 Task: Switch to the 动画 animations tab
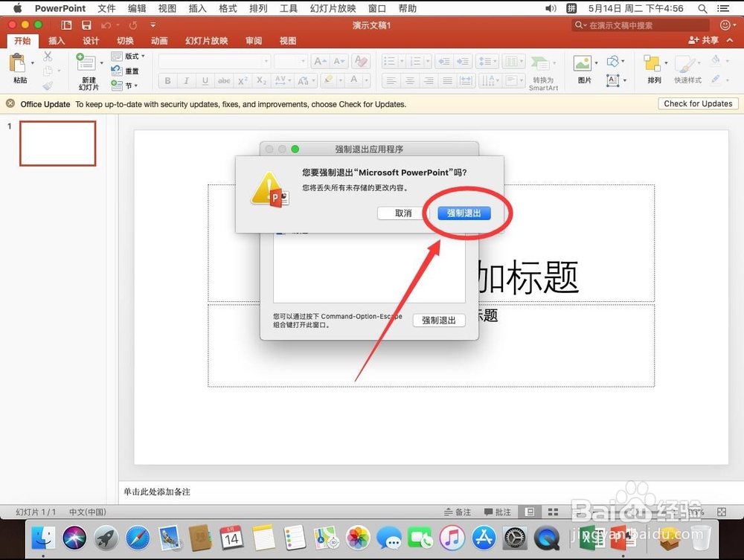click(159, 41)
